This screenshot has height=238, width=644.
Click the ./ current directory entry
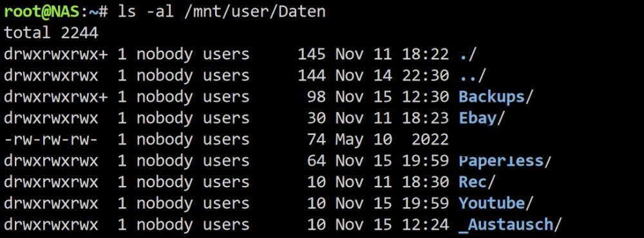(468, 54)
